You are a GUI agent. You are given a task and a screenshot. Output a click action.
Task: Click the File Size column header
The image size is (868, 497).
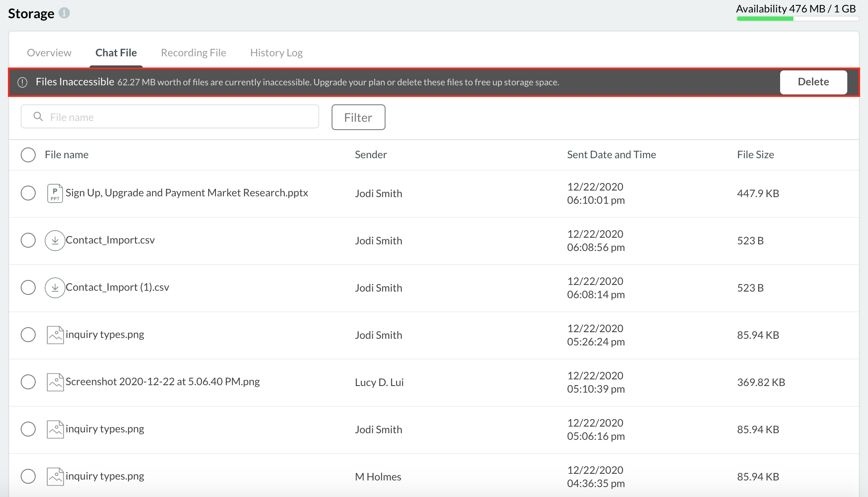click(755, 155)
